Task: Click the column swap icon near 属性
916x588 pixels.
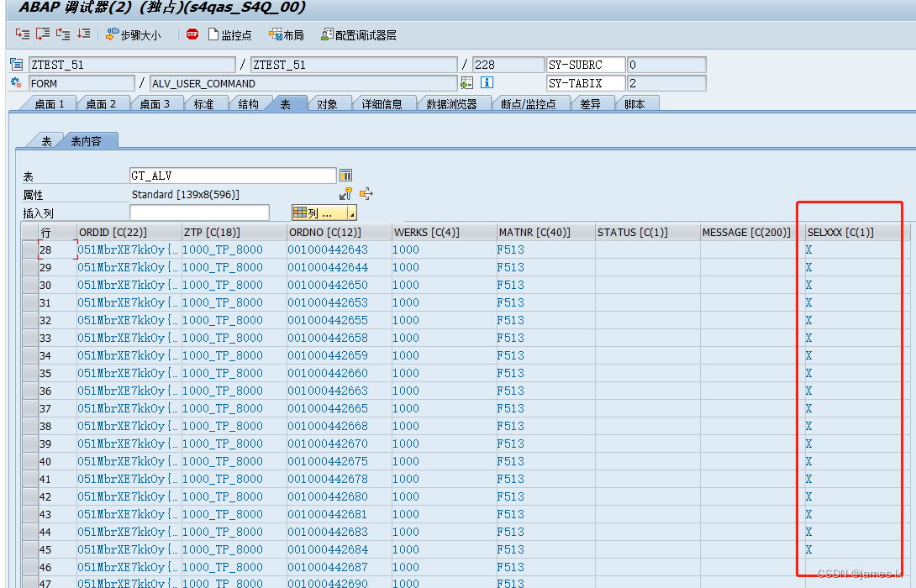Action: [x=366, y=194]
